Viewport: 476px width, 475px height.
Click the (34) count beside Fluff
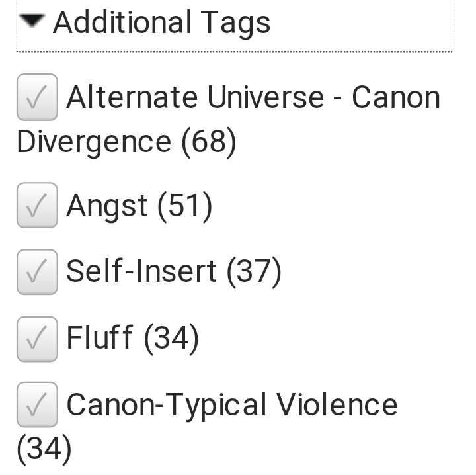coord(171,338)
